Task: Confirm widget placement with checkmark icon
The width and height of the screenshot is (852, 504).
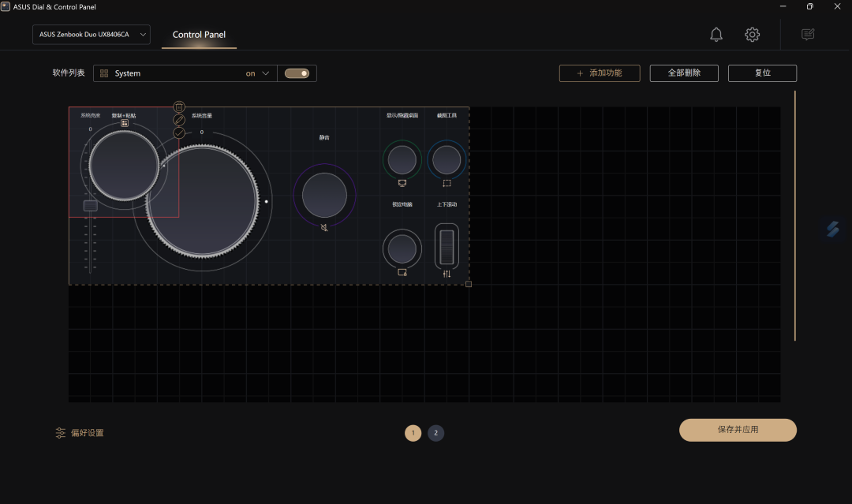Action: coord(179,133)
